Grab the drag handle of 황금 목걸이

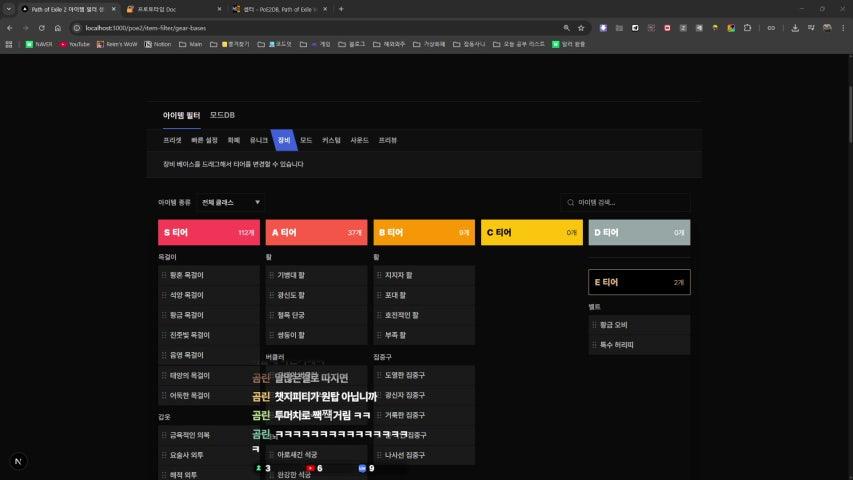164,315
